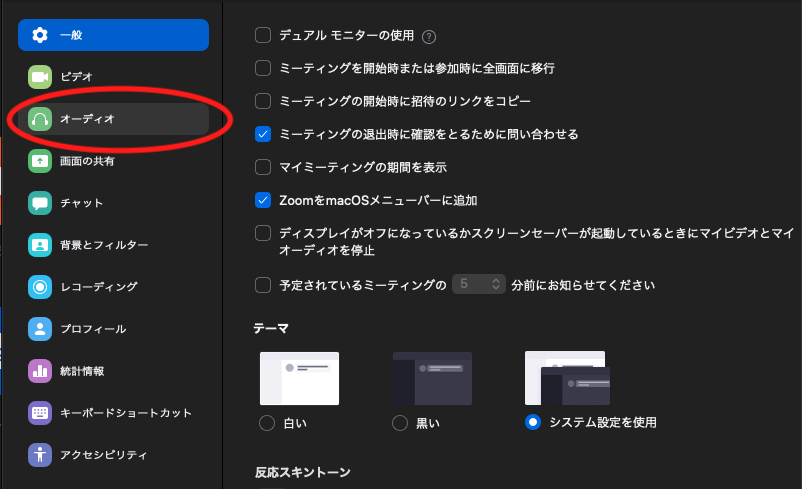Open the reminder minutes dropdown stepper
This screenshot has height=489, width=802.
(497, 285)
